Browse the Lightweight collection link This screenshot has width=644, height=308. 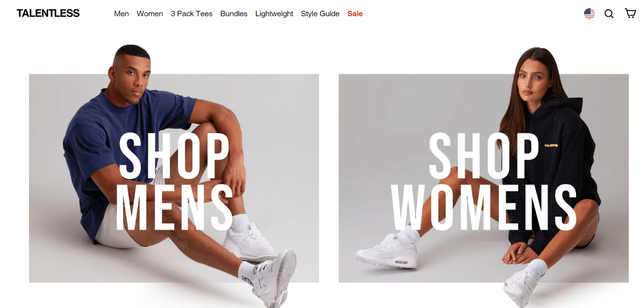(274, 14)
